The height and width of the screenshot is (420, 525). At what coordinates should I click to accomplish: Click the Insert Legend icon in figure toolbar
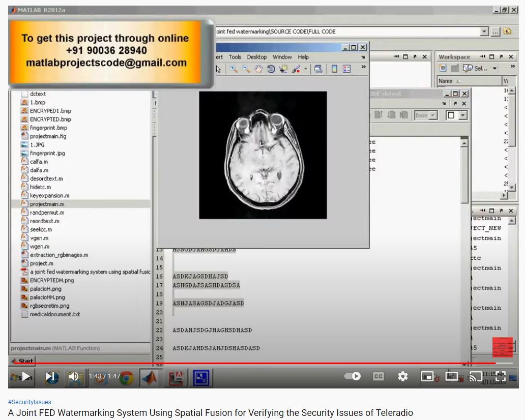tap(346, 69)
